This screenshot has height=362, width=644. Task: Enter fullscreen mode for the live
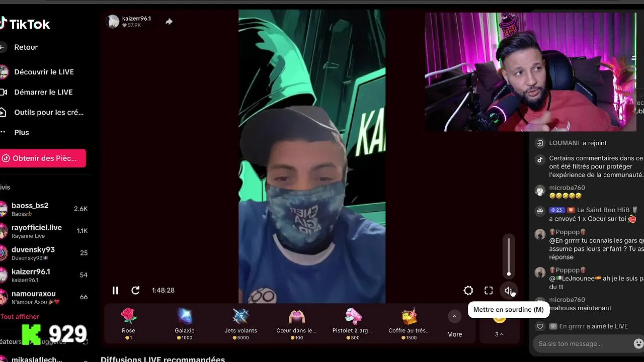pos(489,290)
